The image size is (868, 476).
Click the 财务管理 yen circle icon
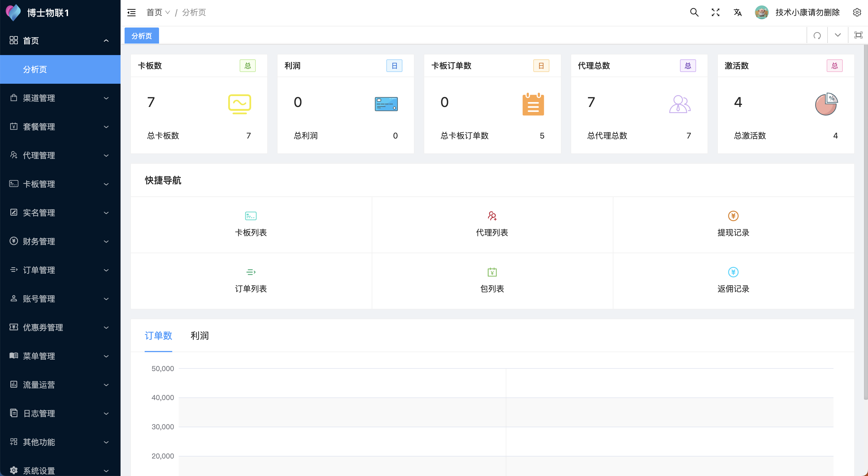coord(13,241)
